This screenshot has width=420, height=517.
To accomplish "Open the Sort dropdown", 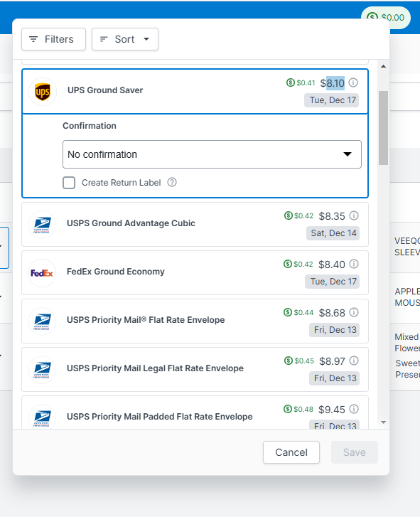I will click(125, 39).
